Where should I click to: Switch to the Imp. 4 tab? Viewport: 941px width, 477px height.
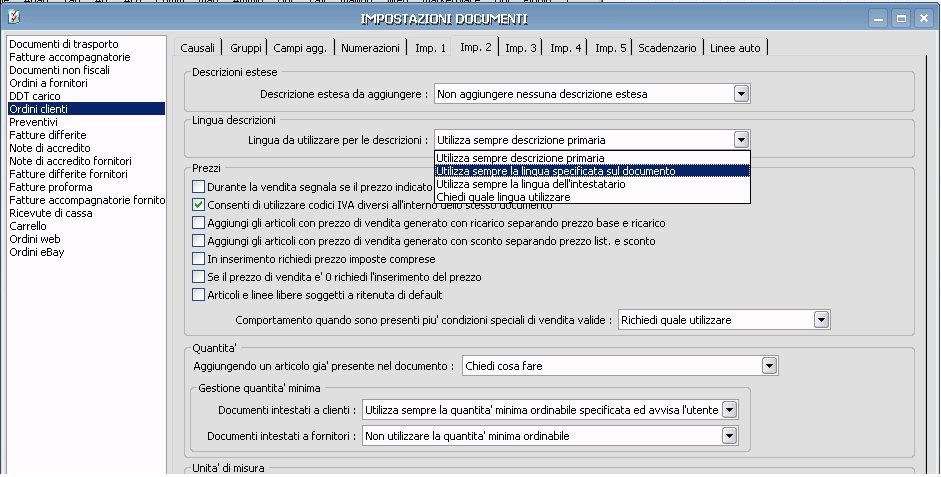tap(566, 47)
